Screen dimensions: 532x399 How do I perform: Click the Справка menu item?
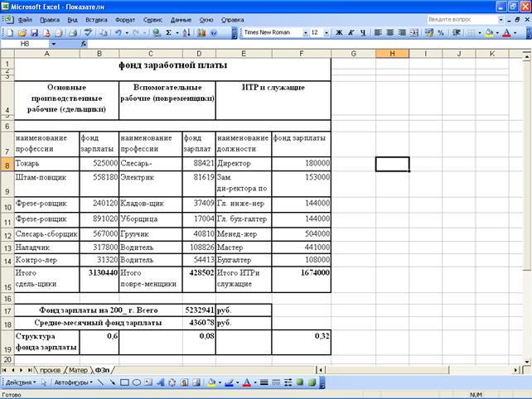point(232,20)
